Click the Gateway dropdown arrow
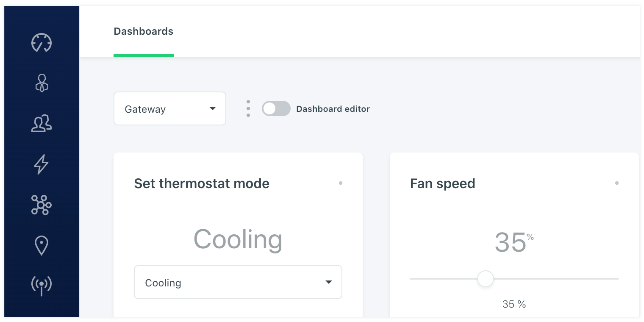 click(213, 108)
